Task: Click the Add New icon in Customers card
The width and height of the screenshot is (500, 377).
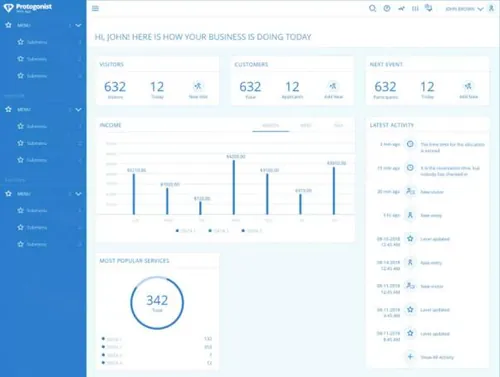Action: point(333,86)
